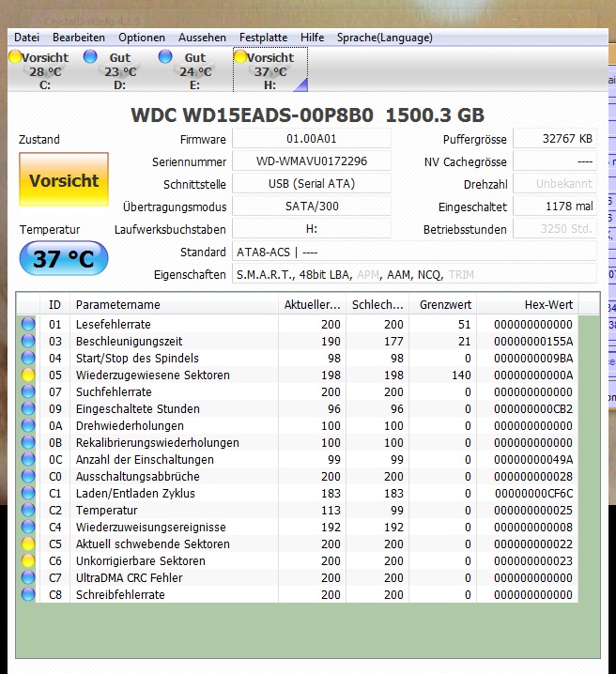Select the Wiederzugewiesene Sektoren parameter name
The width and height of the screenshot is (616, 674).
[153, 375]
